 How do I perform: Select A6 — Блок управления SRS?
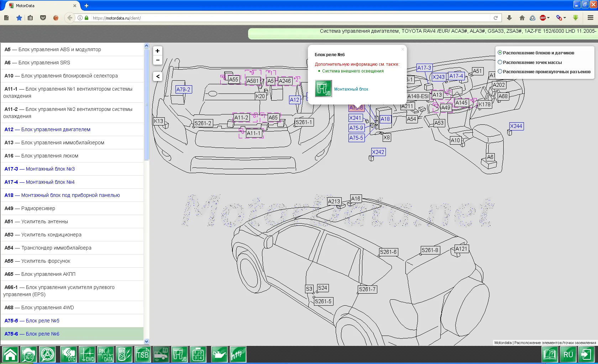[72, 63]
